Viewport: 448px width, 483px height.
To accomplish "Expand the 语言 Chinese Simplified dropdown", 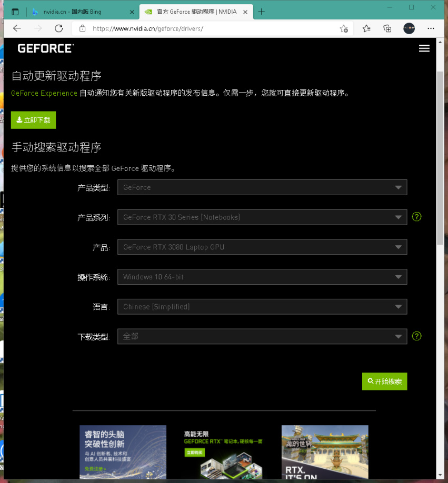I will click(262, 307).
